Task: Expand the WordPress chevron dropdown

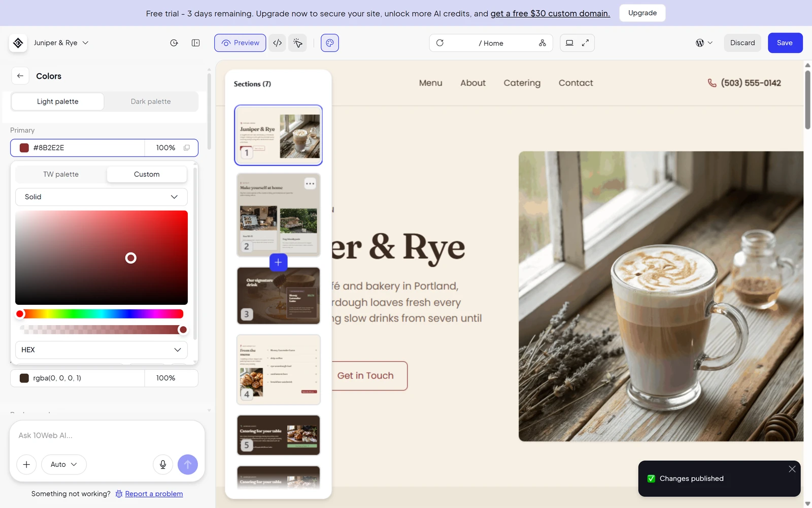Action: (x=710, y=43)
